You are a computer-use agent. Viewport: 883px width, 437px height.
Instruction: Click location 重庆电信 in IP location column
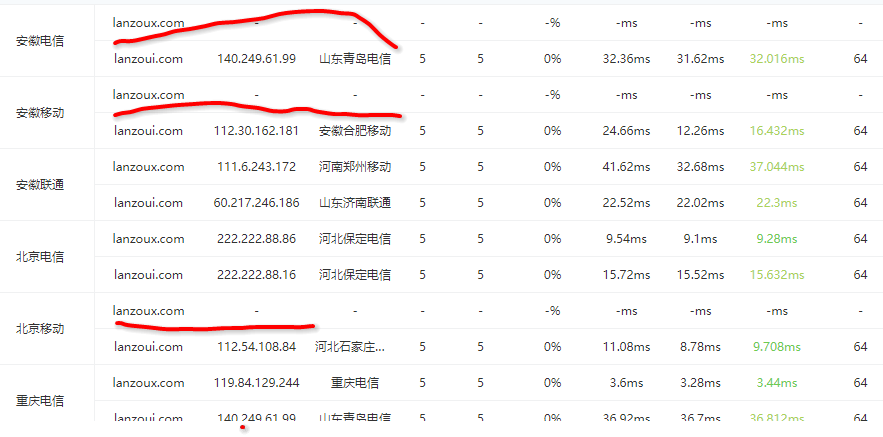click(355, 383)
